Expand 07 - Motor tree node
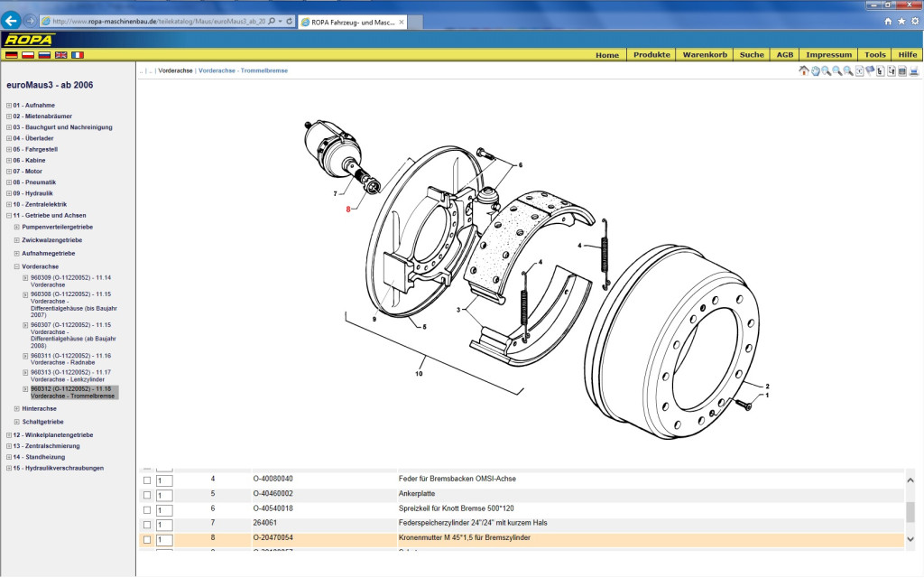924x578 pixels. (9, 171)
